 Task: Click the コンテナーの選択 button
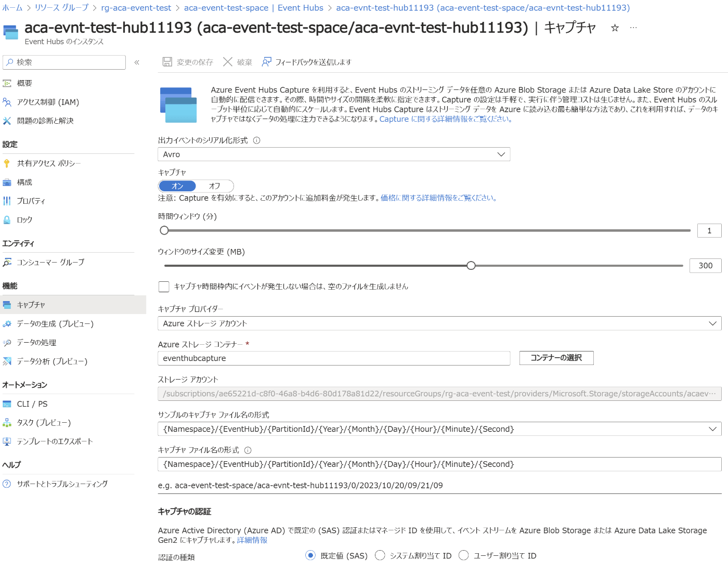556,358
